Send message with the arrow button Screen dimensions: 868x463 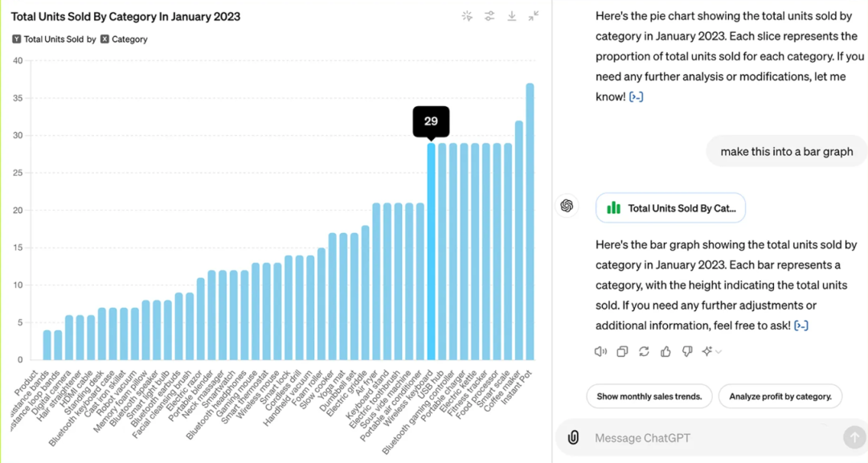coord(853,437)
